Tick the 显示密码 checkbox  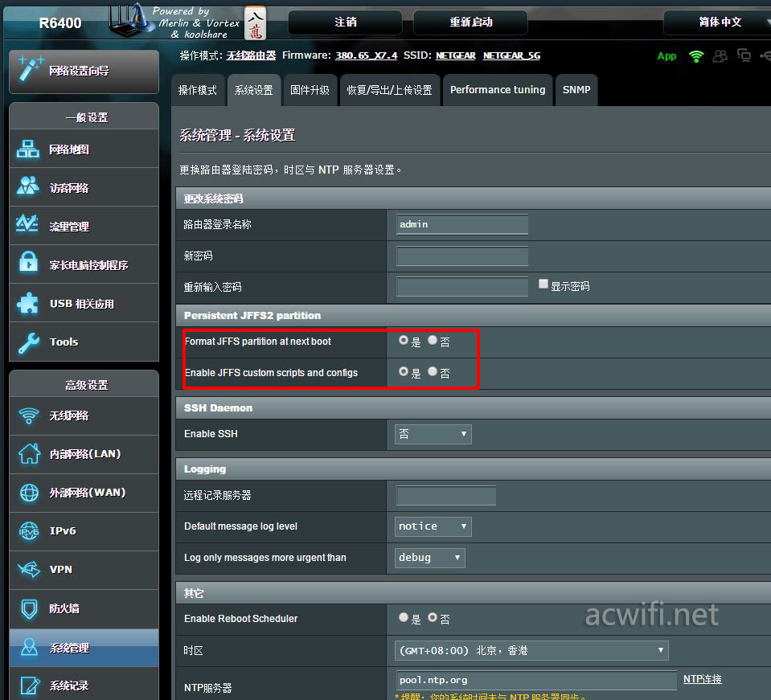[543, 284]
